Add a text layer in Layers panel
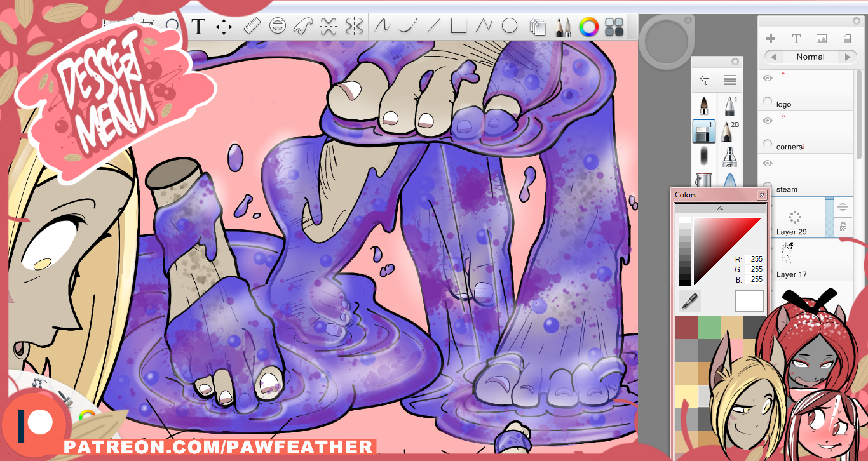Viewport: 868px width, 461px height. click(x=796, y=39)
